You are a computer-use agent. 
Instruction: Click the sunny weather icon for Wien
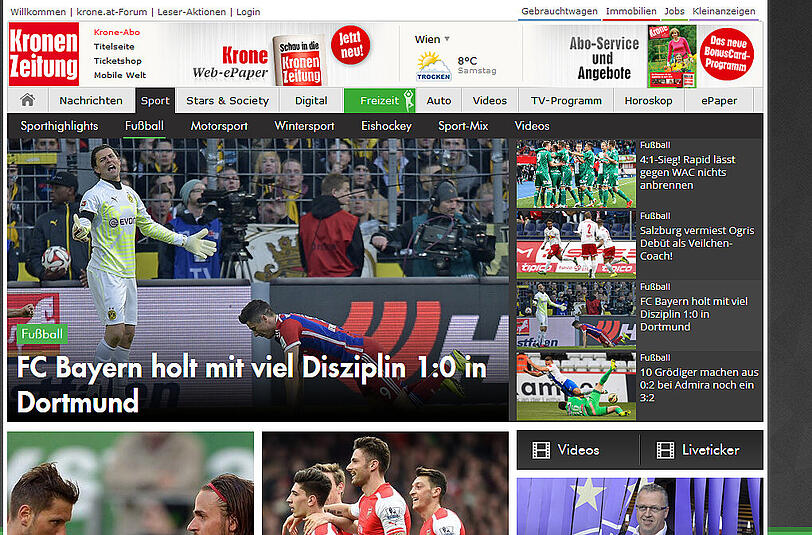point(433,67)
